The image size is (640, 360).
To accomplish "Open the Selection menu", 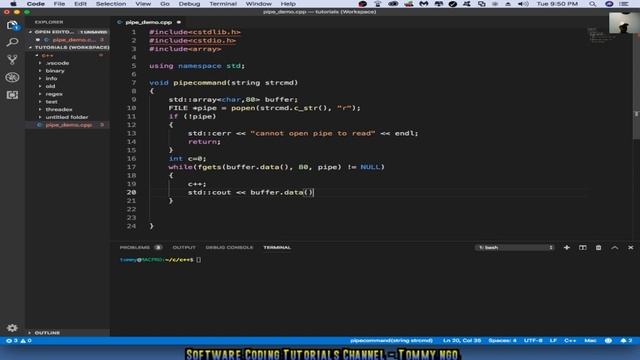I will pos(111,4).
